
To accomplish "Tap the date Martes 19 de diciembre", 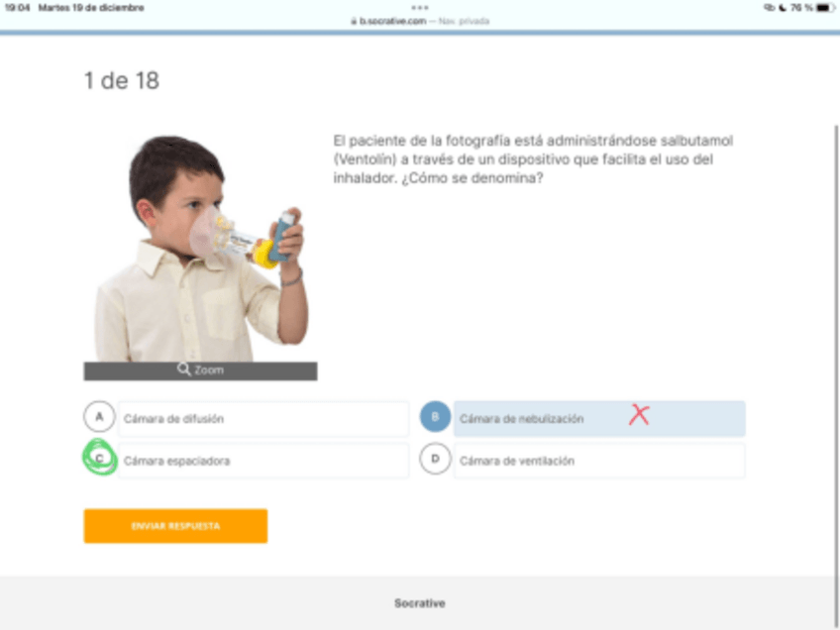I will [91, 8].
